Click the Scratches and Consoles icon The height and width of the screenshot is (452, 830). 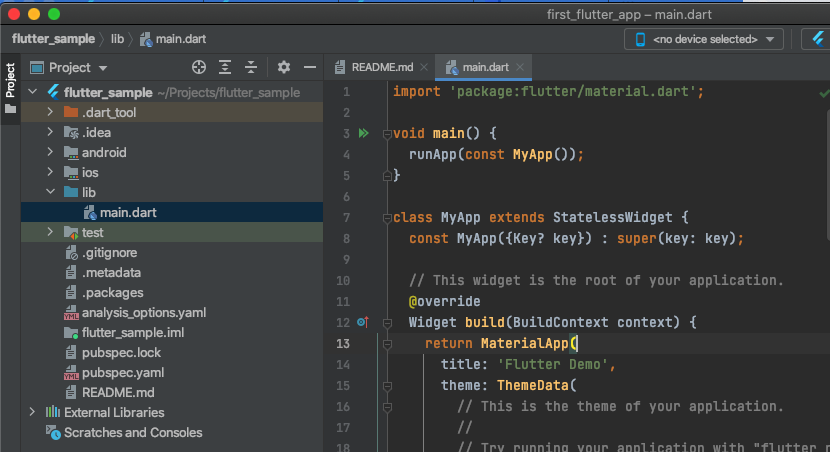click(53, 432)
